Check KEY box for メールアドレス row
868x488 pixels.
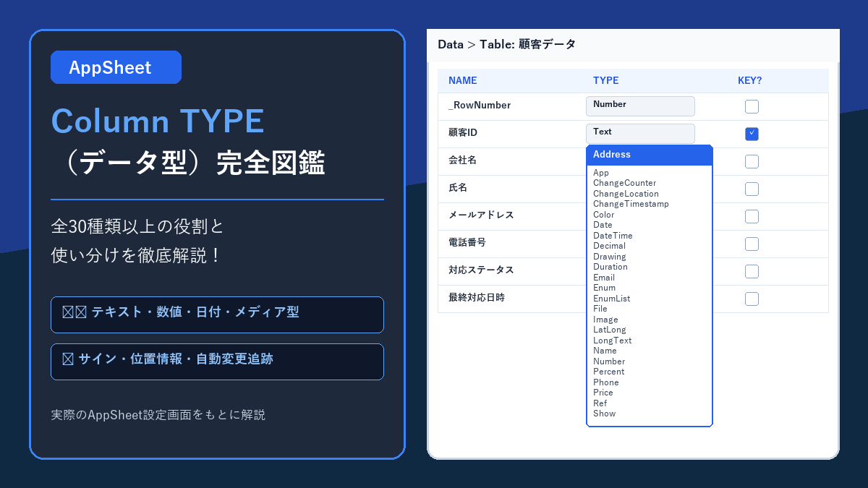[x=752, y=217]
